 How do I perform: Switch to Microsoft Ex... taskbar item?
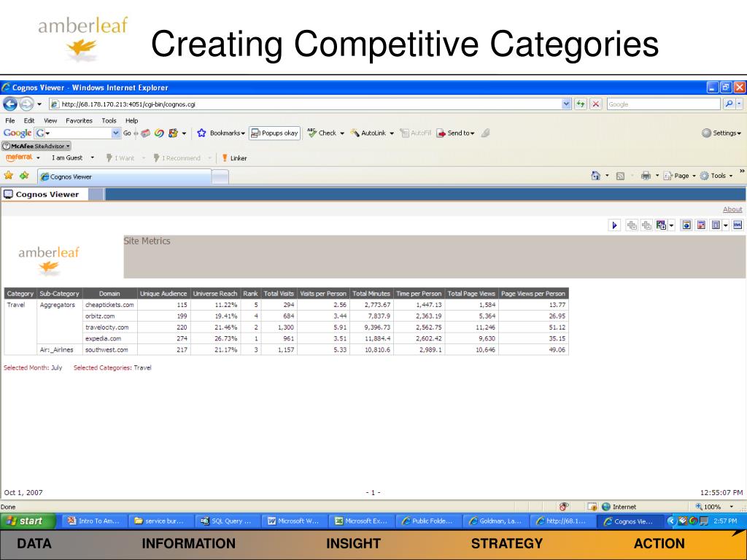(362, 521)
